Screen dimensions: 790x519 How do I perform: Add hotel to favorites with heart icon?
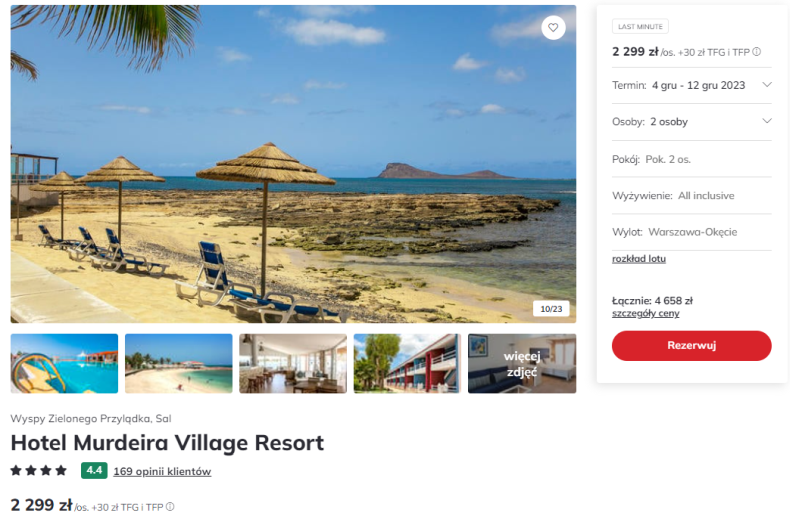tap(553, 28)
